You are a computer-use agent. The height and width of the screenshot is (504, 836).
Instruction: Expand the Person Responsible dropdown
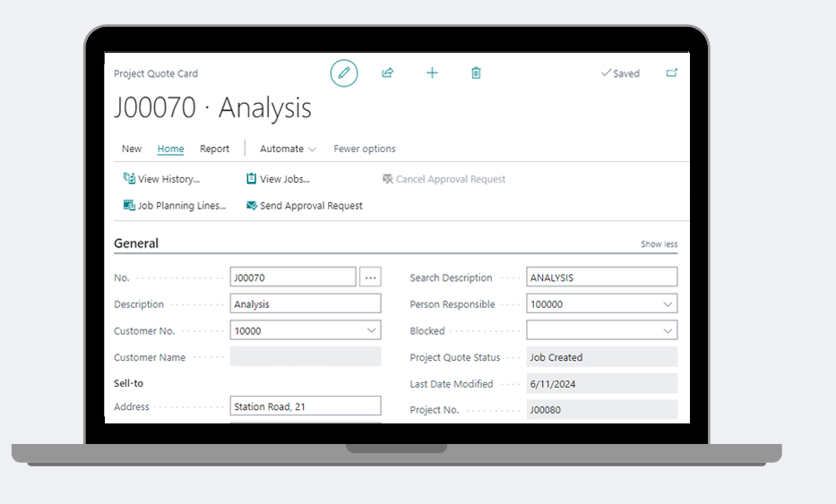tap(668, 304)
